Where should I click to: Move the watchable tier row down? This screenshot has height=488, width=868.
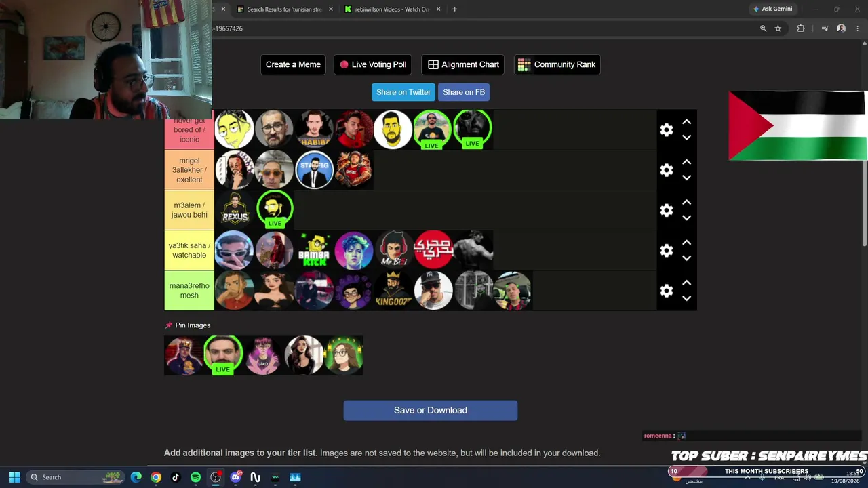(686, 258)
